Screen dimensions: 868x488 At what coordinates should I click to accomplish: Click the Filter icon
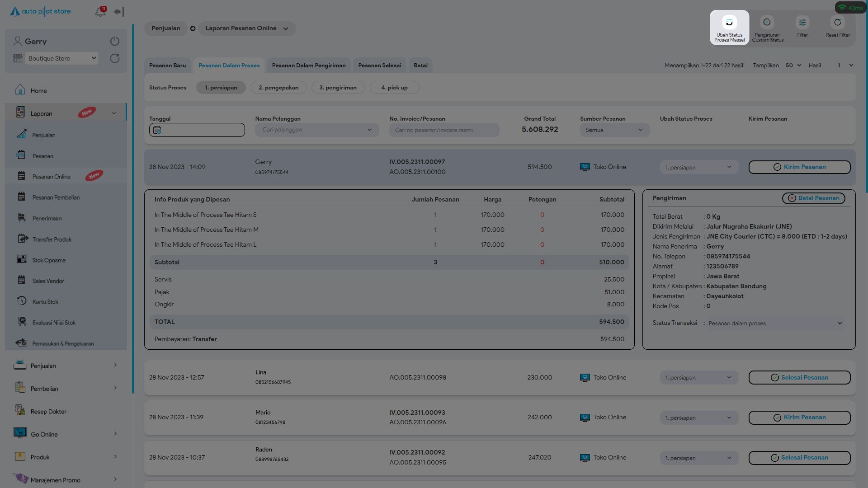tap(802, 23)
